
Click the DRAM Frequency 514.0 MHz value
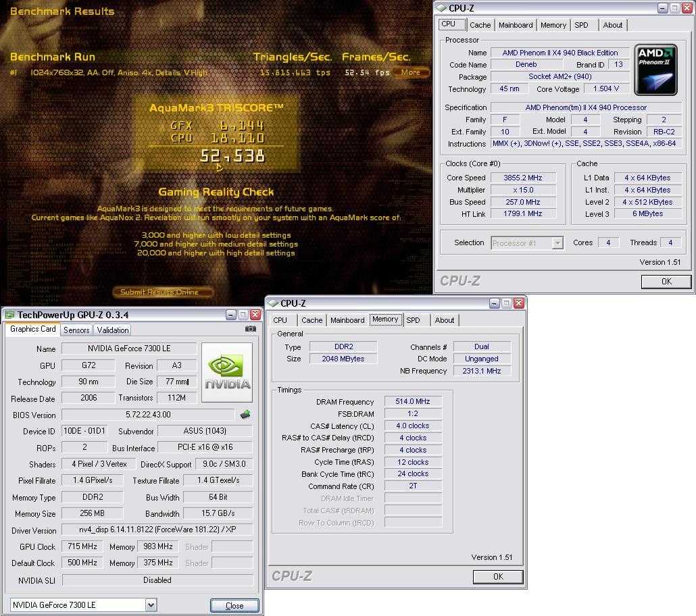coord(413,401)
